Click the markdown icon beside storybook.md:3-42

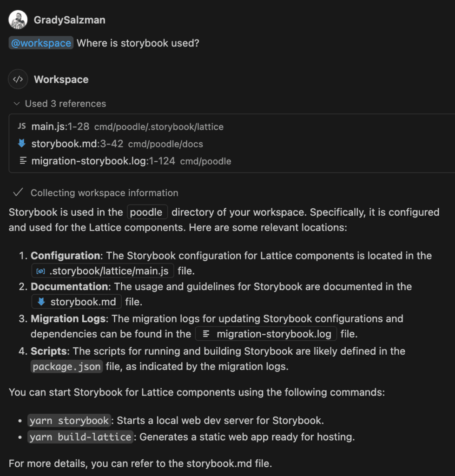point(21,144)
